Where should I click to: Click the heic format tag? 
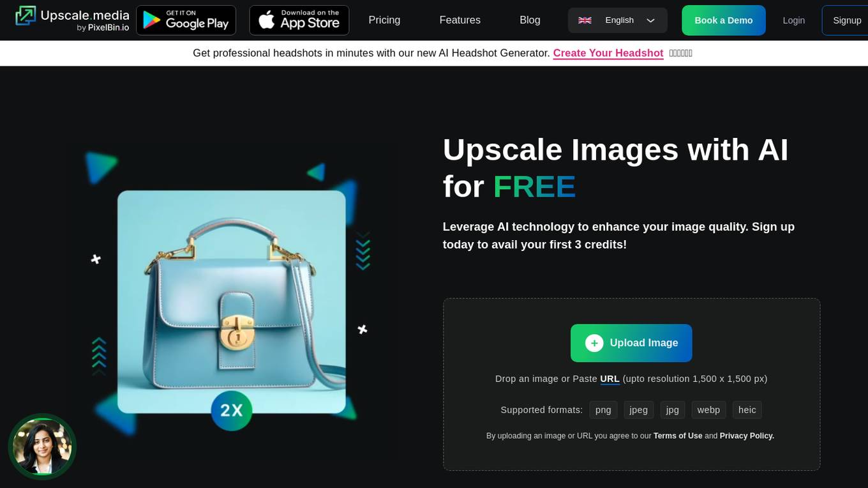(x=747, y=410)
